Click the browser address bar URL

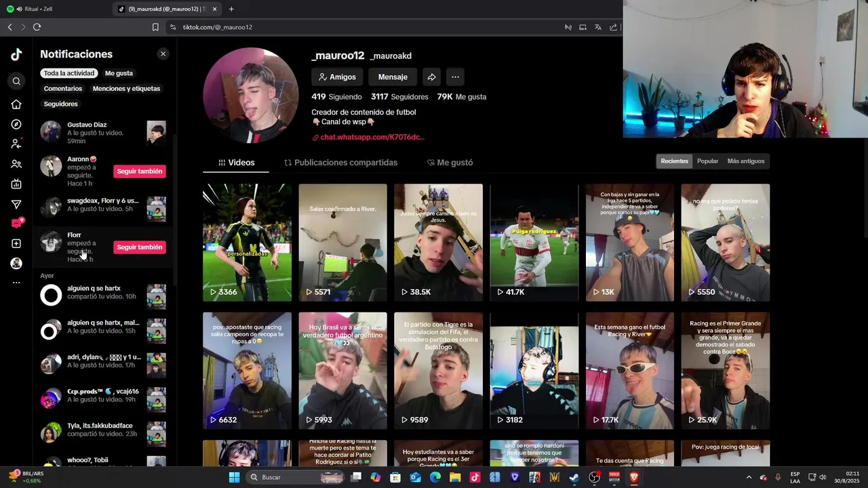[218, 27]
